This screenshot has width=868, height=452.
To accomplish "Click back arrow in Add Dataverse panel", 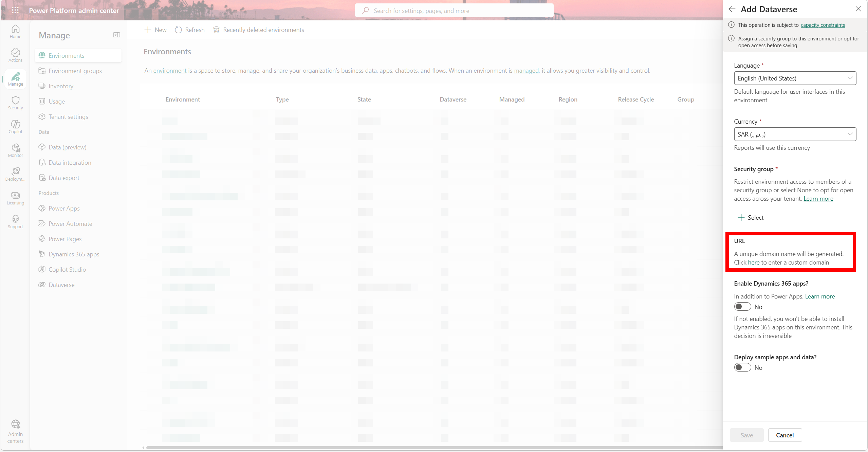I will 732,9.
